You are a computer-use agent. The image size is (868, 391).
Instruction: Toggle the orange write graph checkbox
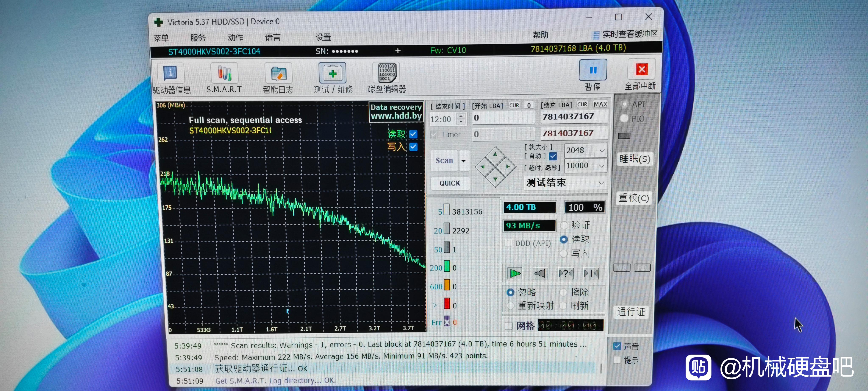(x=413, y=147)
